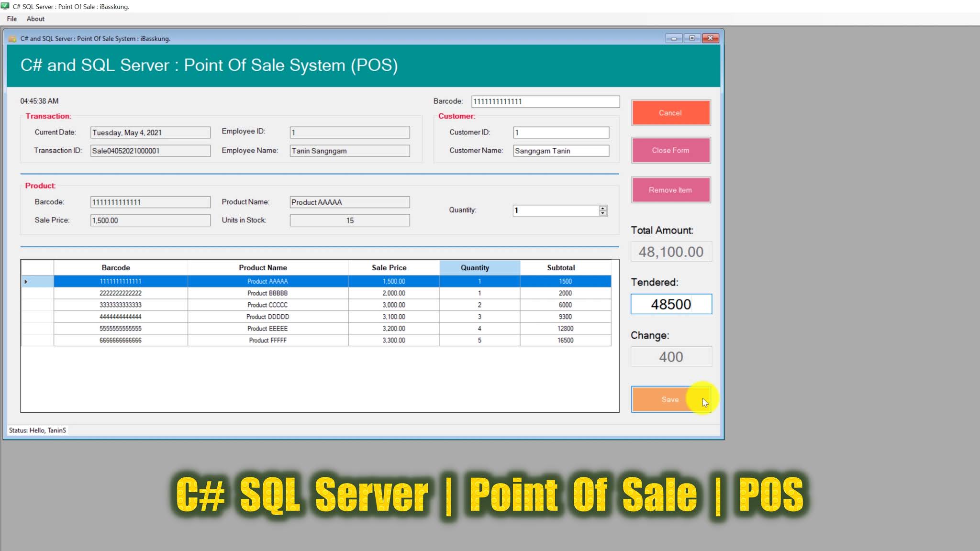Viewport: 980px width, 551px height.
Task: Click the row selector arrow of first row
Action: 26,282
